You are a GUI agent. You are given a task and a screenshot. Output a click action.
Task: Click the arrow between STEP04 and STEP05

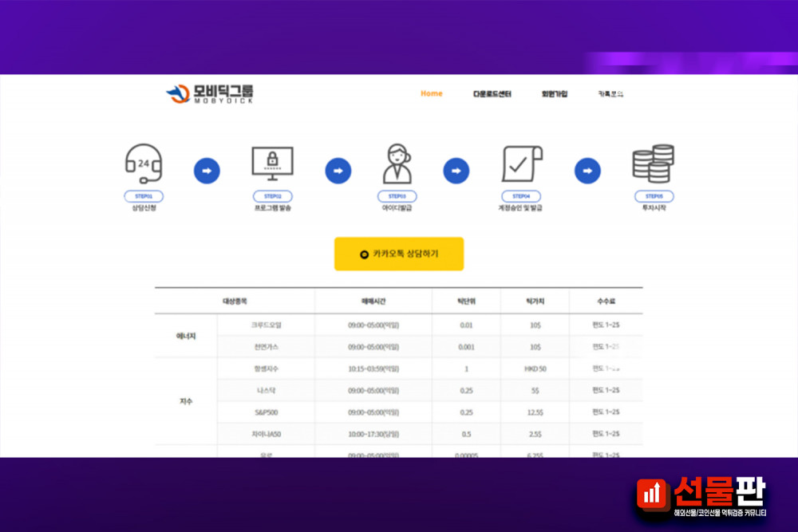[x=587, y=171]
